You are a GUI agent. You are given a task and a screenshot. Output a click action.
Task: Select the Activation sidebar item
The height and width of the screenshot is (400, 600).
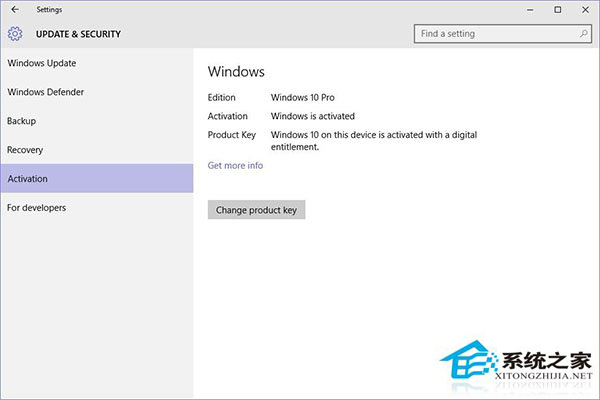(x=96, y=179)
